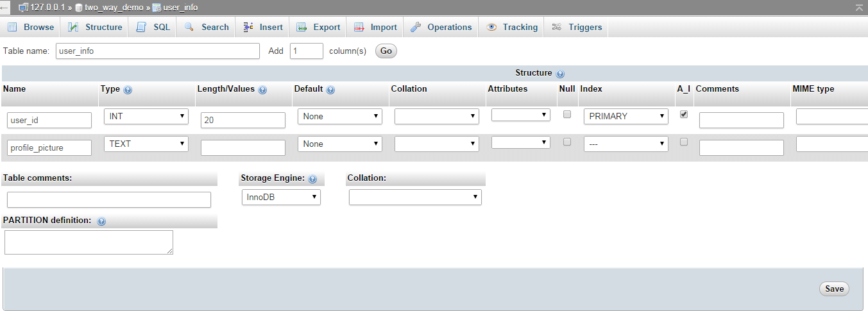Enable A_I checkbox for profile_picture
Viewport: 868px width, 311px height.
(x=683, y=142)
